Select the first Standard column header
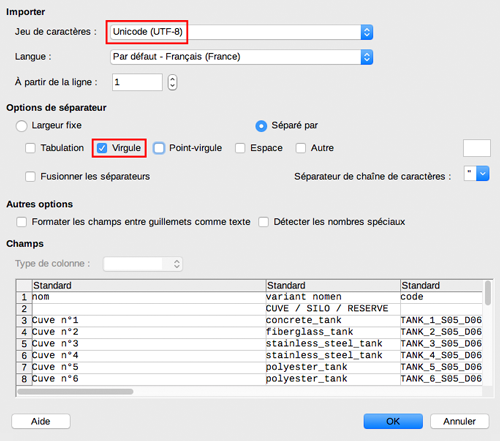The image size is (500, 441). 149,286
